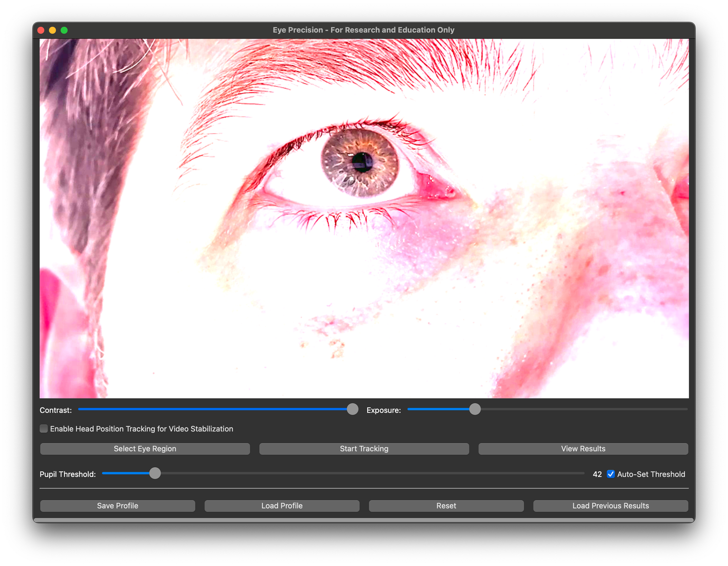Click the Eye Precision title bar
Screen dimensions: 728x566
click(x=363, y=30)
